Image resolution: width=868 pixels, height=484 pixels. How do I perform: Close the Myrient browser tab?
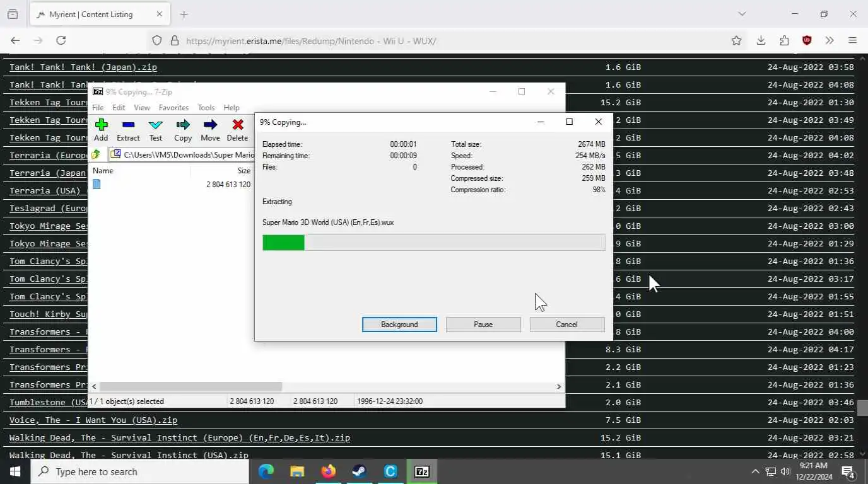click(x=159, y=14)
